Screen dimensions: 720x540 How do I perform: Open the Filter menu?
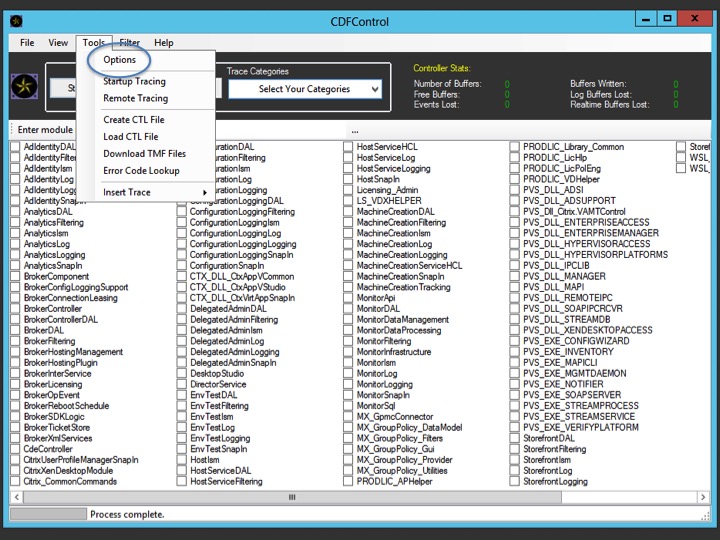click(129, 43)
